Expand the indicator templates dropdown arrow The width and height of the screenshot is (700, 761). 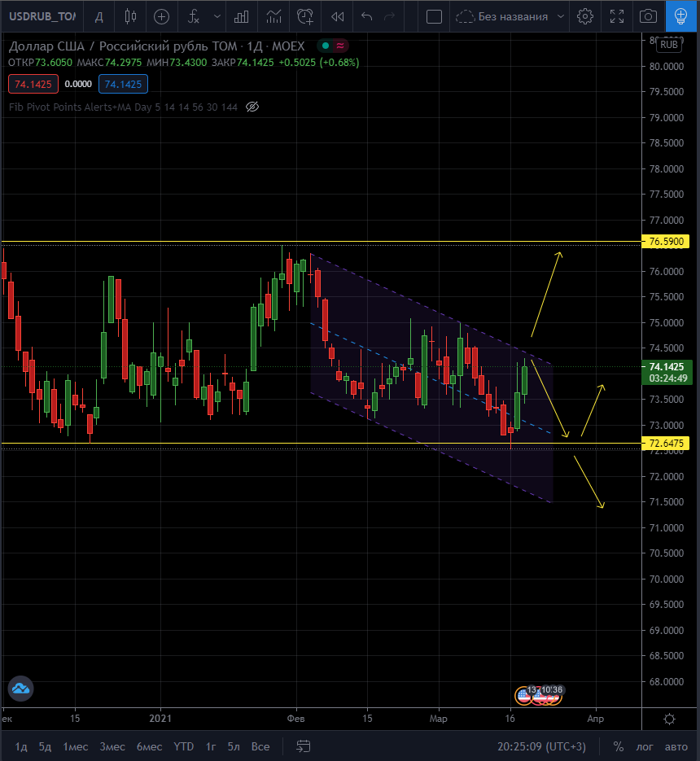217,16
